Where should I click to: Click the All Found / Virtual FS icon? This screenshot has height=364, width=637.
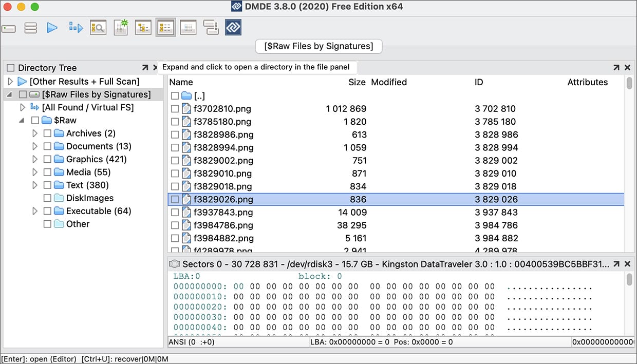point(35,107)
